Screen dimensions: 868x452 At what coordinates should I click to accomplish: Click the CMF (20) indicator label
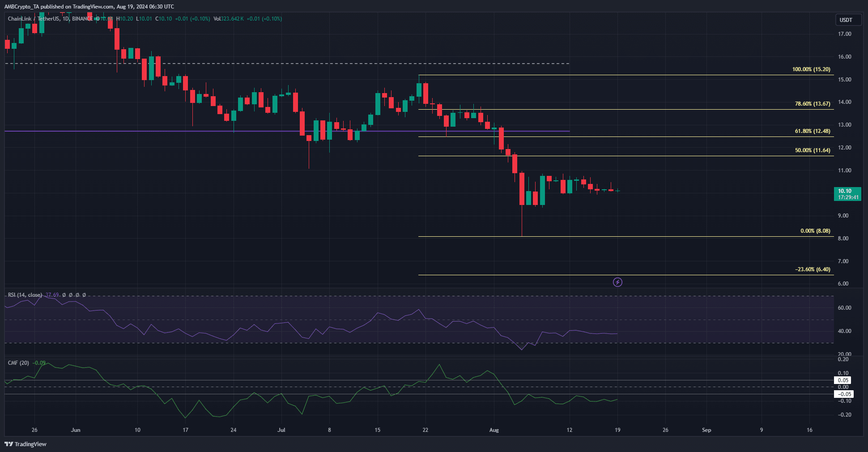18,363
